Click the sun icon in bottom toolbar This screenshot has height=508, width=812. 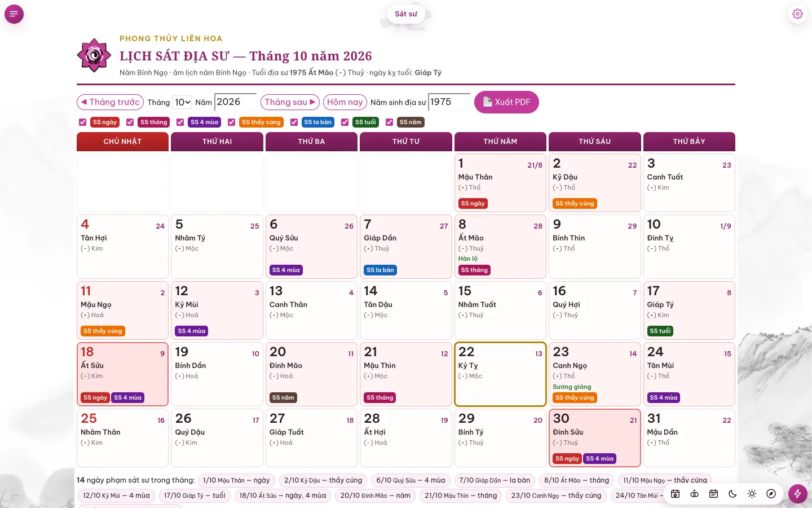pos(752,494)
